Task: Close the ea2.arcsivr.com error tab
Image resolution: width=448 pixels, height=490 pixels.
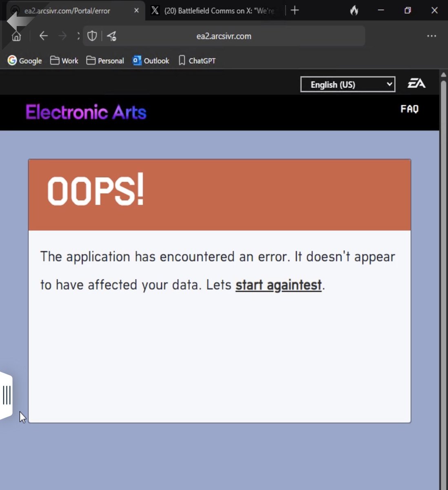Action: (137, 11)
